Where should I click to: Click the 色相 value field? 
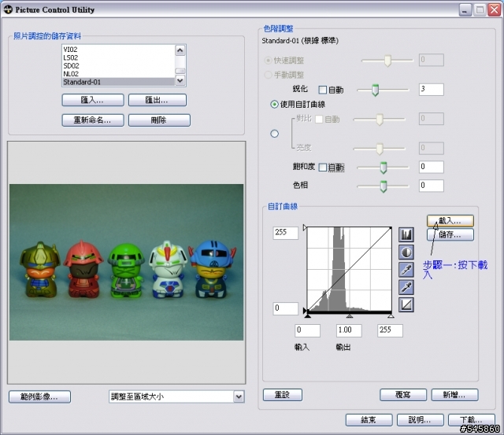click(432, 186)
